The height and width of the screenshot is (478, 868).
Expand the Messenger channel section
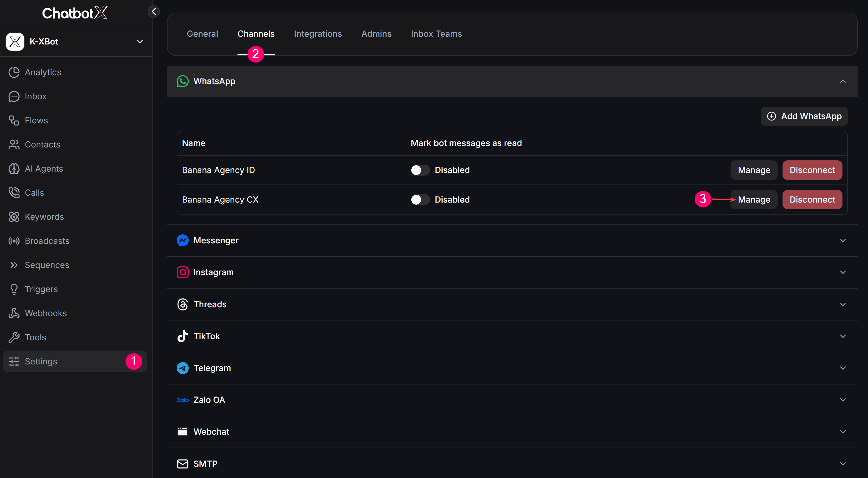512,240
